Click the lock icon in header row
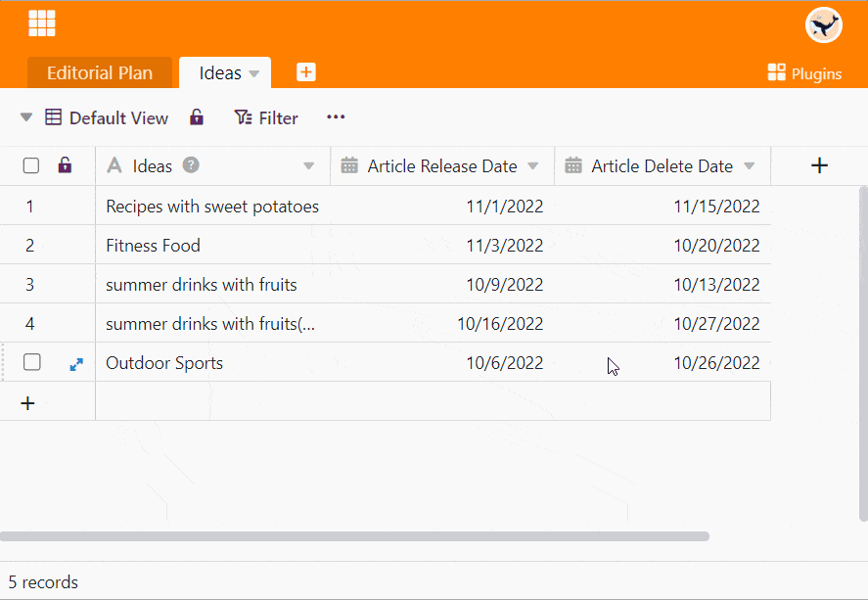 pyautogui.click(x=65, y=165)
